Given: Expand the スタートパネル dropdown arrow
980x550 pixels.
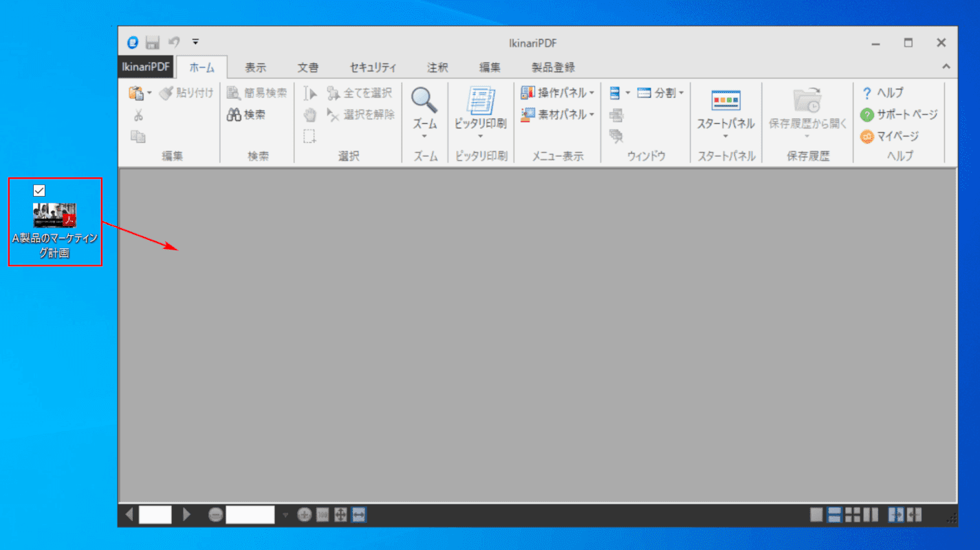Looking at the screenshot, I should pyautogui.click(x=726, y=136).
